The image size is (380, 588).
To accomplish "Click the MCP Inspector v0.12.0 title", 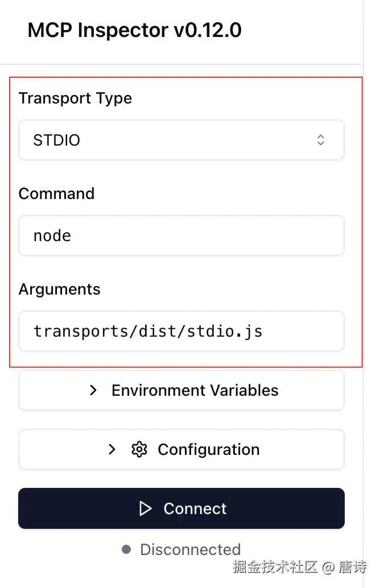I will pyautogui.click(x=134, y=31).
